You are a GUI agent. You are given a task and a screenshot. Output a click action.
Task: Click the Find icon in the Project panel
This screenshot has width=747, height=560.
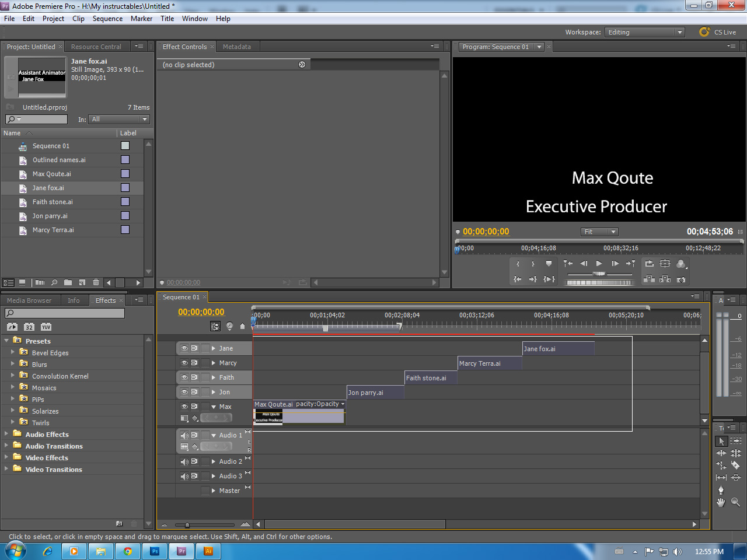[x=54, y=282]
